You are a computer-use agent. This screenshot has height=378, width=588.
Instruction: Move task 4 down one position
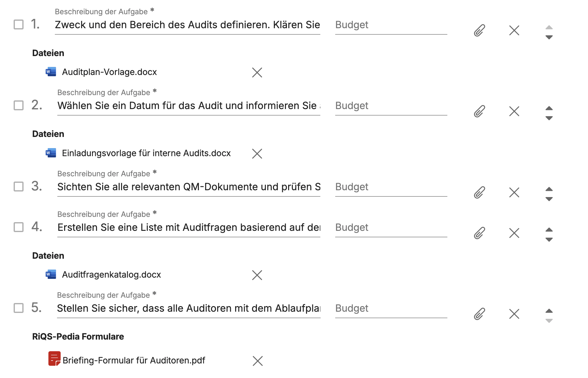pyautogui.click(x=549, y=240)
